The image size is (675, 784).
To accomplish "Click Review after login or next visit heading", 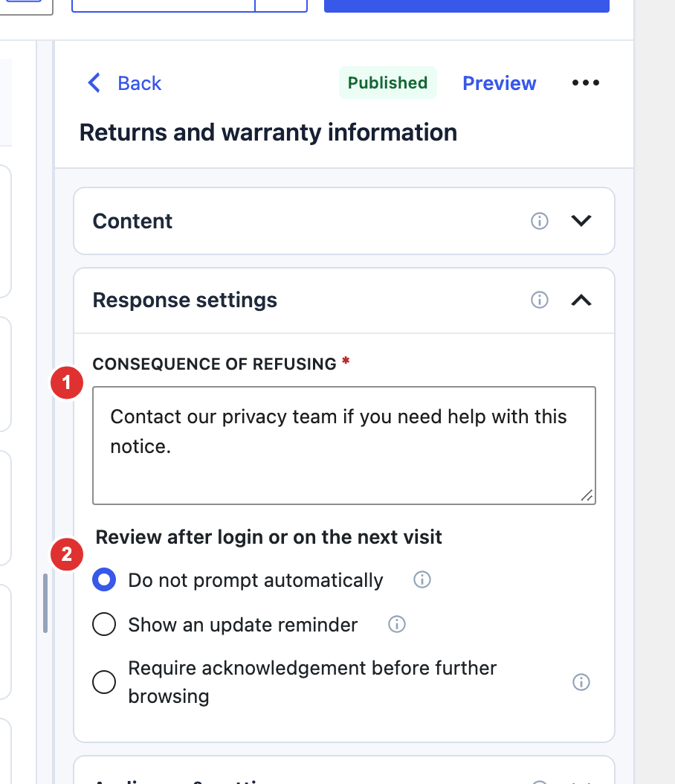I will [x=269, y=537].
